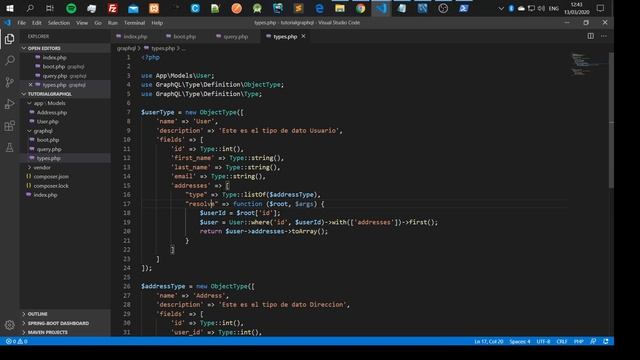The width and height of the screenshot is (640, 360).
Task: Open Windows Start menu
Action: click(x=9, y=8)
